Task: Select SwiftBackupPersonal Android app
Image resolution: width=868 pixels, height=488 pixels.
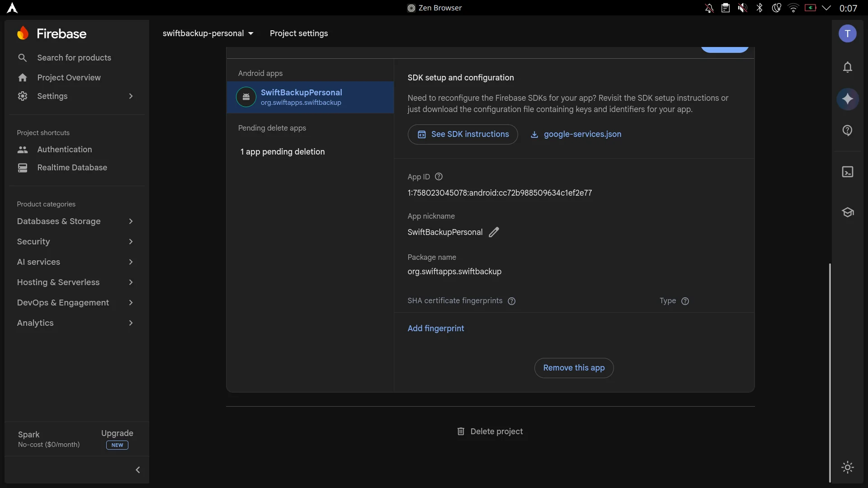Action: (310, 97)
